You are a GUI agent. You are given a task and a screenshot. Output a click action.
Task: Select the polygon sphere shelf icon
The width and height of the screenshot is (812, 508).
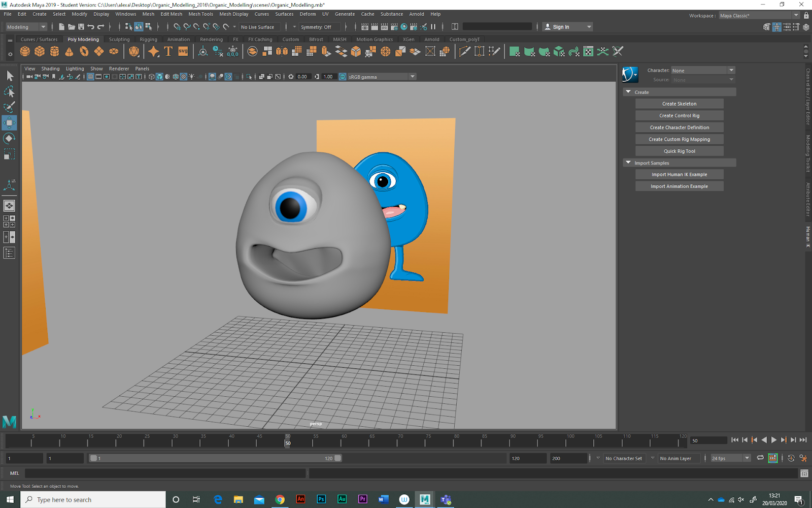pos(25,51)
